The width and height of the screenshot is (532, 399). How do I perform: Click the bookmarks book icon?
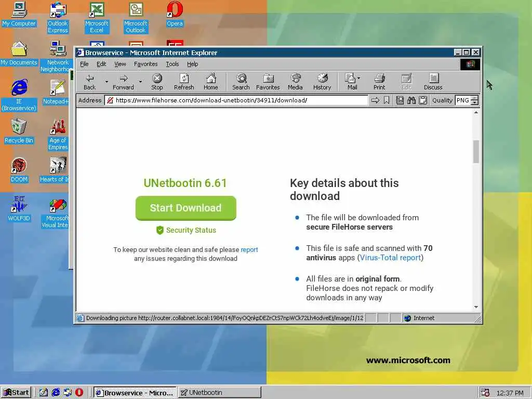(x=400, y=100)
